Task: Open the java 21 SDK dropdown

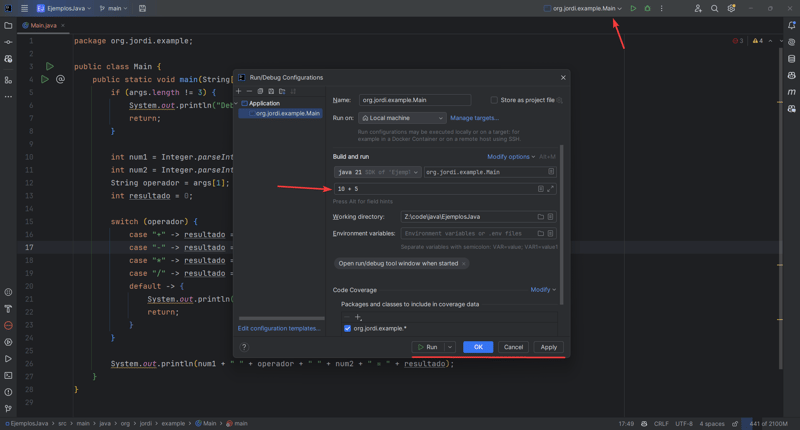Action: pos(377,172)
